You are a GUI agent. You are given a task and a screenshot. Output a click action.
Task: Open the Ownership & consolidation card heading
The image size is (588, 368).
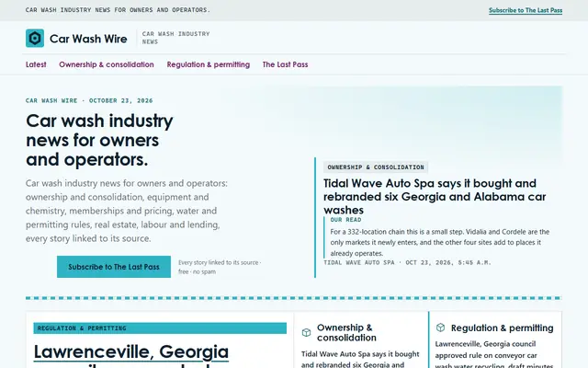point(346,332)
